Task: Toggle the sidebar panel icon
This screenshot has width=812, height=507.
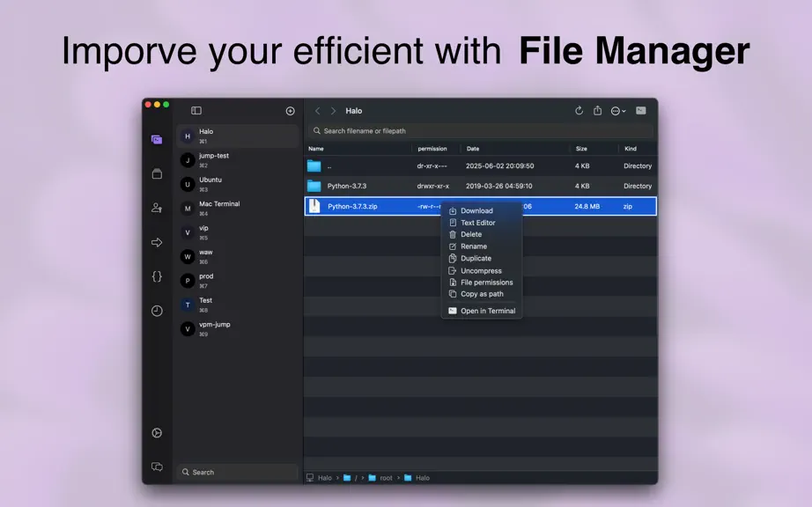Action: point(196,111)
